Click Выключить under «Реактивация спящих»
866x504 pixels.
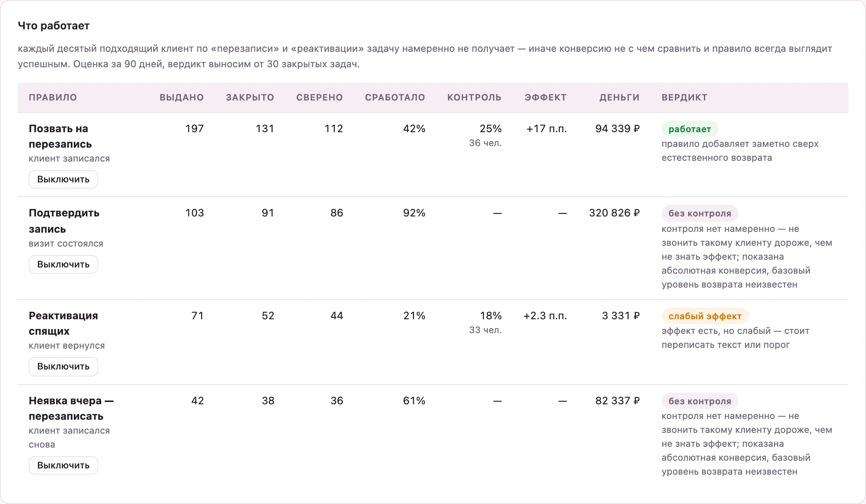click(63, 366)
